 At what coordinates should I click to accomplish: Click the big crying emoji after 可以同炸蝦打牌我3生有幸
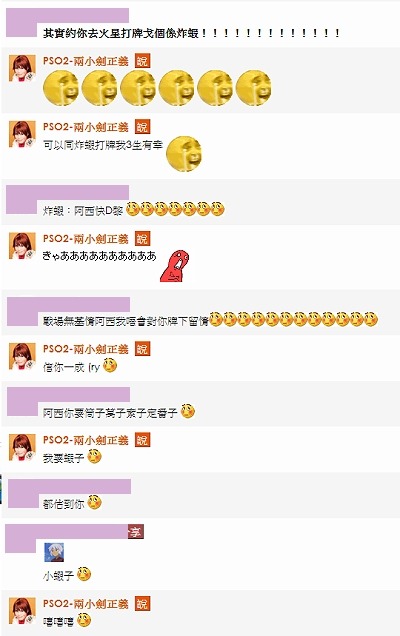coord(184,154)
